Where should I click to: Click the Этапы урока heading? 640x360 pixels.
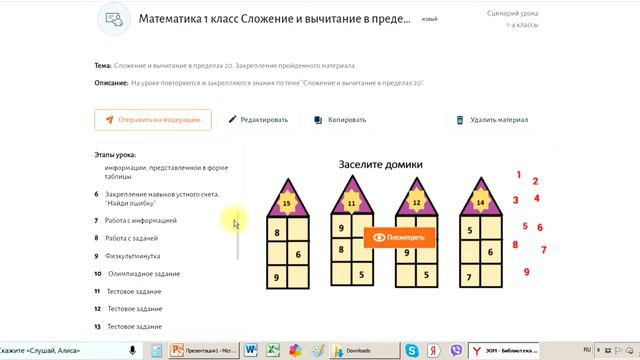[115, 155]
